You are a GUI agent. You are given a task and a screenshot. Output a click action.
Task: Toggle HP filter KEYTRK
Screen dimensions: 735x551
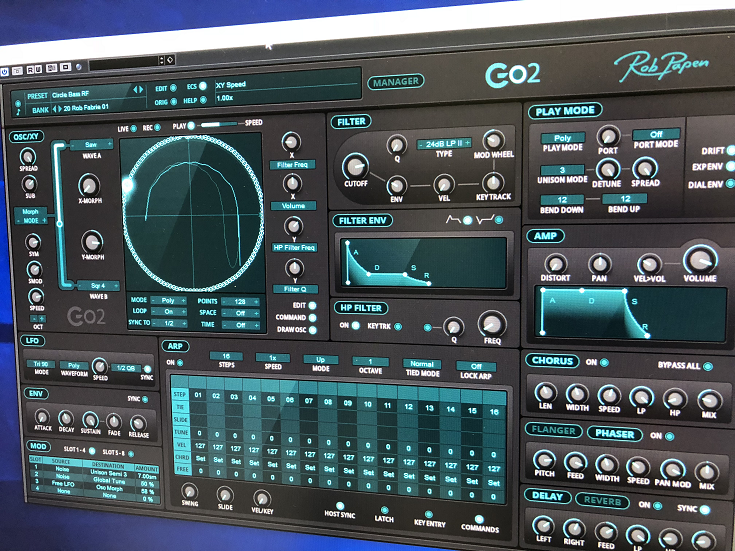[398, 326]
